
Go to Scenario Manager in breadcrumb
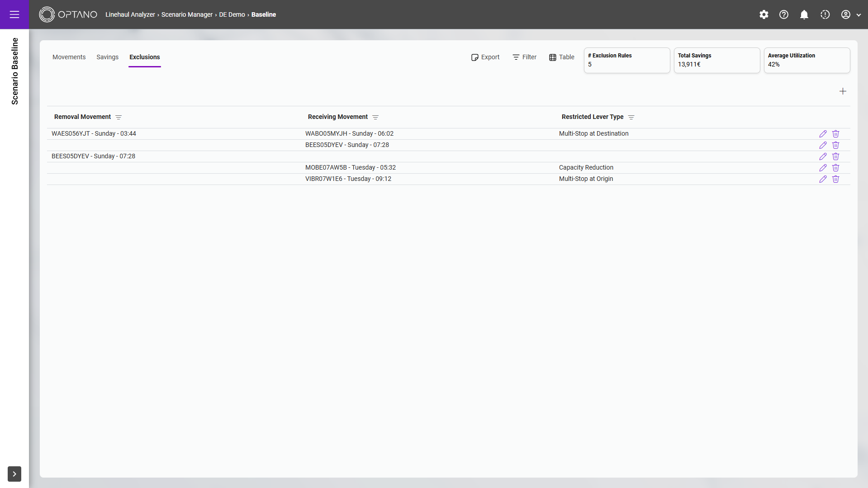tap(187, 14)
